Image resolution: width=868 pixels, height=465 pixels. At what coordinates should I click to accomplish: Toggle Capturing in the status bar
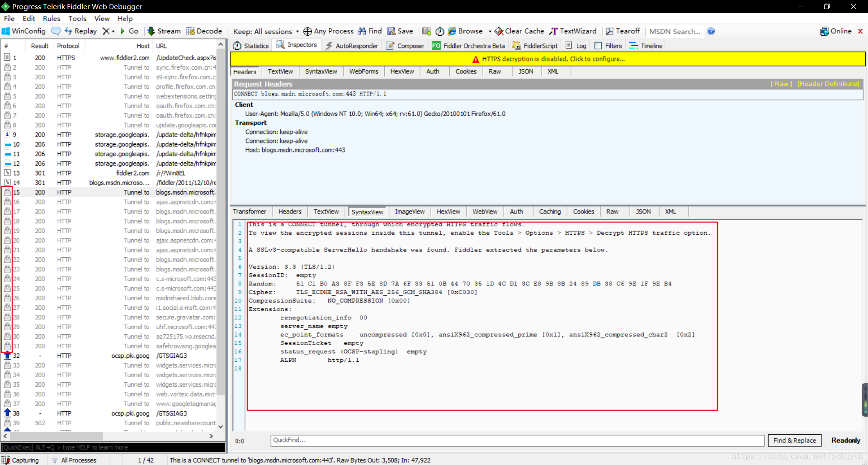click(20, 460)
